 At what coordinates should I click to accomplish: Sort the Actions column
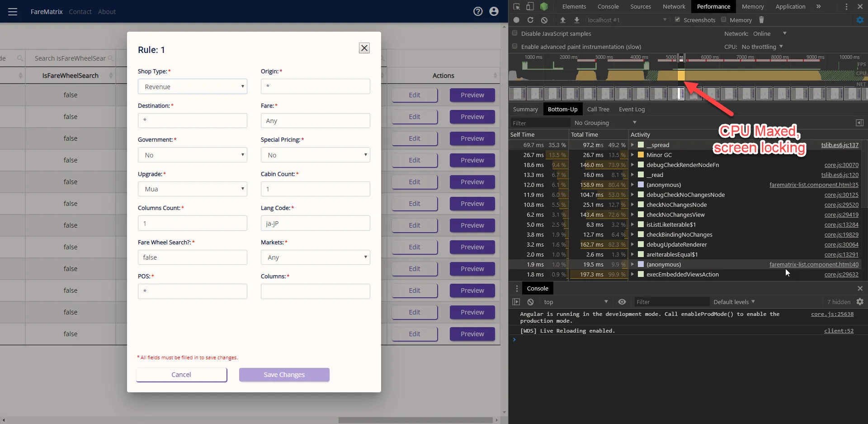coord(495,76)
